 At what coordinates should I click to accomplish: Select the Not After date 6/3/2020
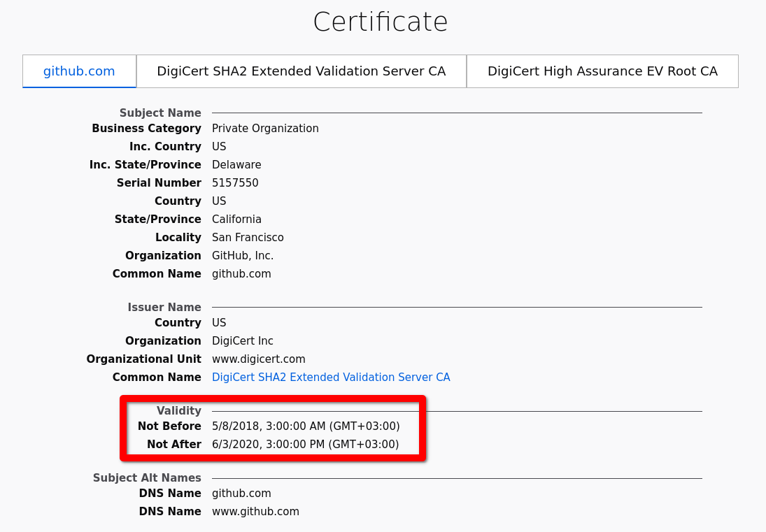[x=305, y=444]
